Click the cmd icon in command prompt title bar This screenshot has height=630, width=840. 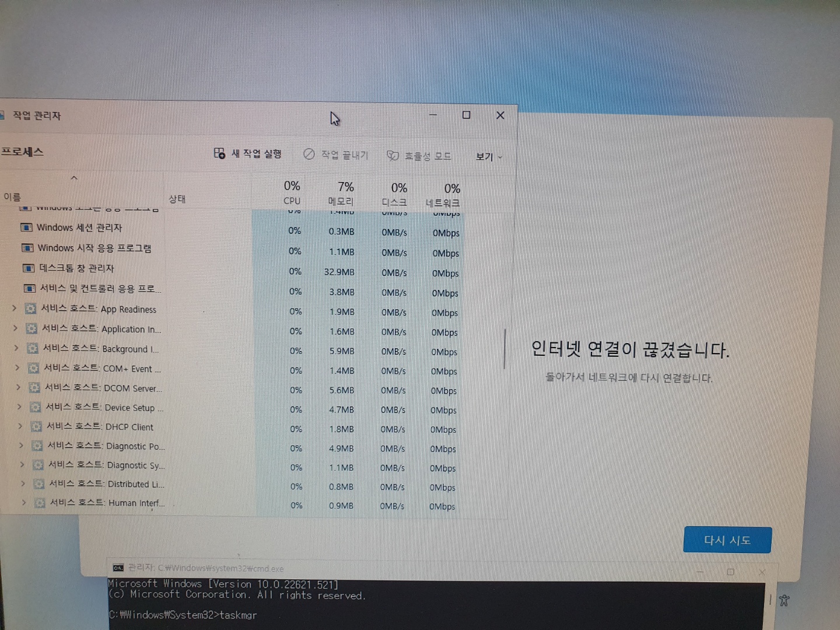[x=118, y=568]
